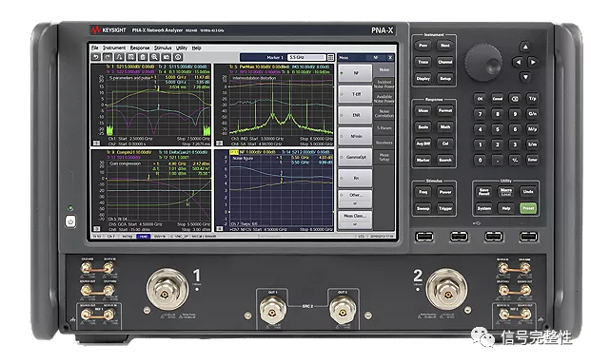Select the GammaOpt radio softkey

click(x=355, y=158)
